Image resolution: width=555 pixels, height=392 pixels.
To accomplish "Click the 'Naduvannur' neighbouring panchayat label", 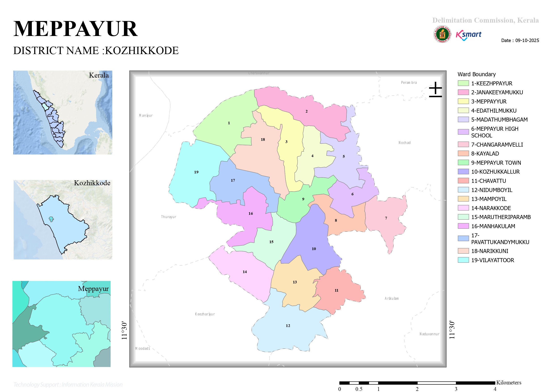I will coord(429,334).
